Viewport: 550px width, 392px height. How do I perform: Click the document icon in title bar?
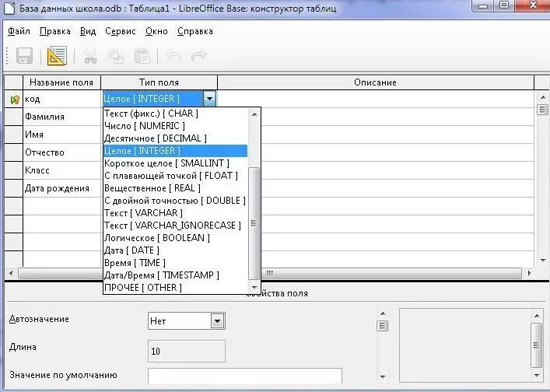(x=9, y=7)
